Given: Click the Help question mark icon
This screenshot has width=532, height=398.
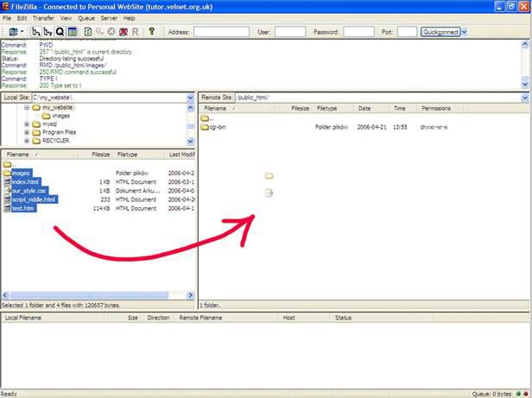Looking at the screenshot, I should pos(152,32).
